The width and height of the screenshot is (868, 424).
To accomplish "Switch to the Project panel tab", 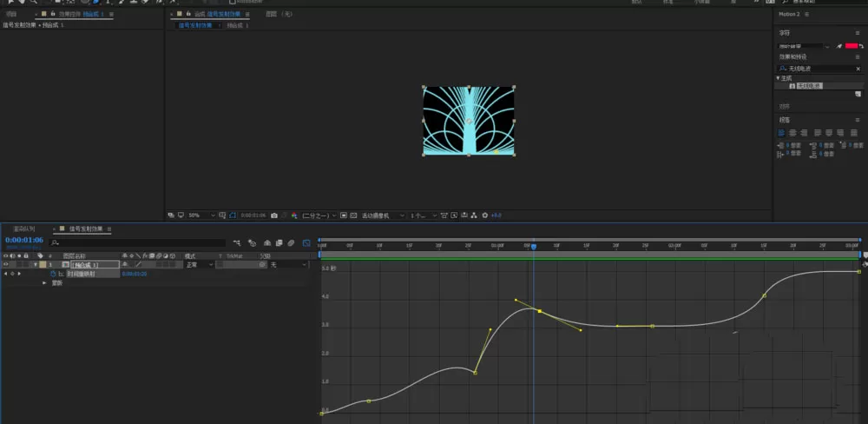I will pos(11,14).
